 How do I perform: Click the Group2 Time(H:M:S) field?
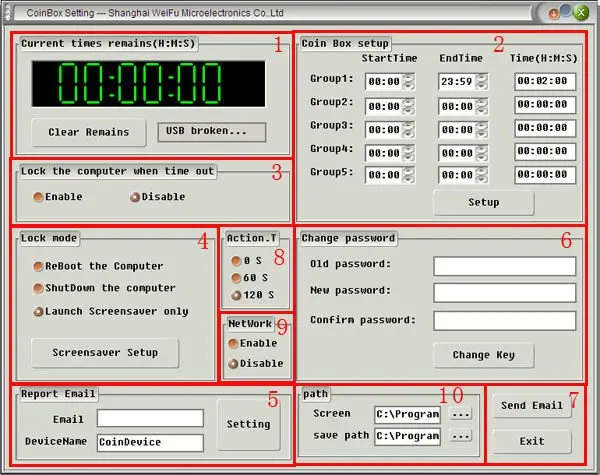pos(545,105)
